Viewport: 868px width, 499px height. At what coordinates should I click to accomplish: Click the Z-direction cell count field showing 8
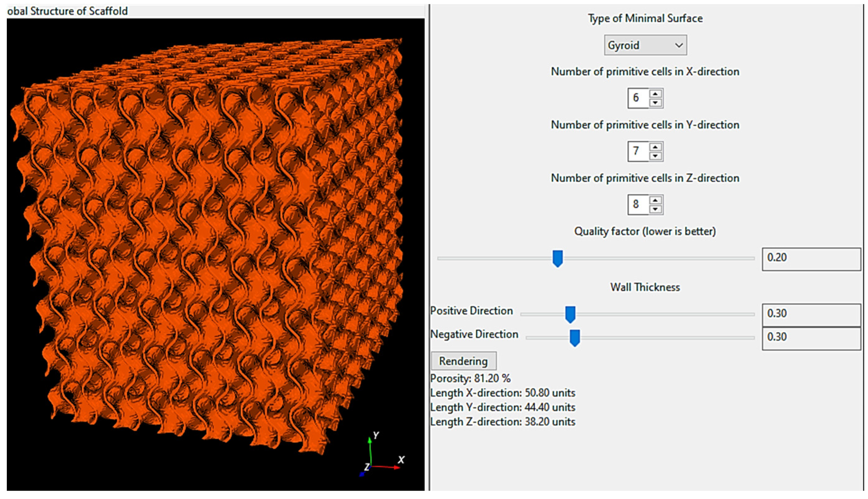click(x=637, y=205)
